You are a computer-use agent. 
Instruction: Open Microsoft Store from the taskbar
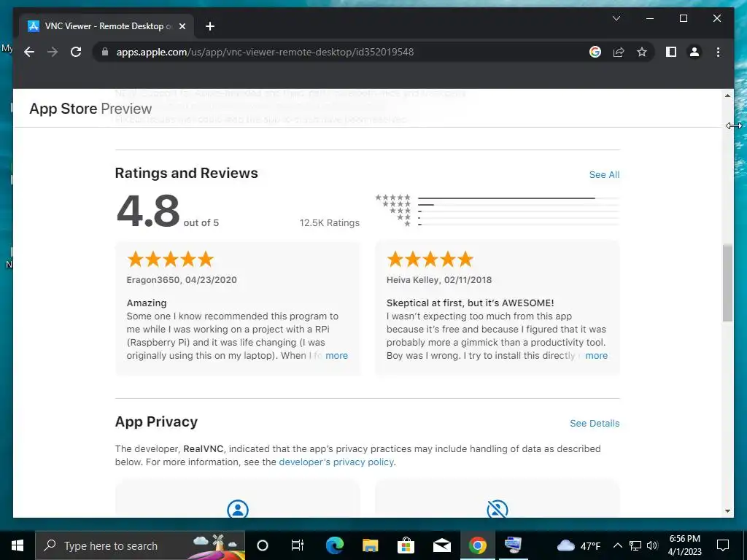(406, 545)
